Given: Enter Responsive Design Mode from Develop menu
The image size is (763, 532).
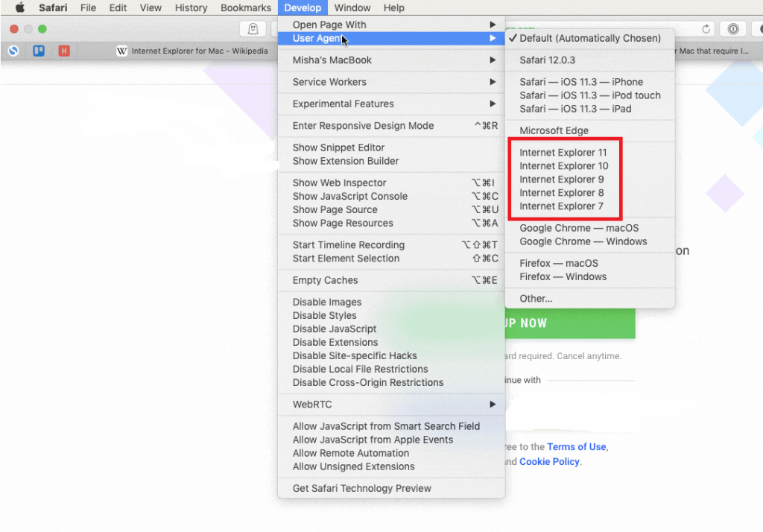Looking at the screenshot, I should pyautogui.click(x=391, y=126).
